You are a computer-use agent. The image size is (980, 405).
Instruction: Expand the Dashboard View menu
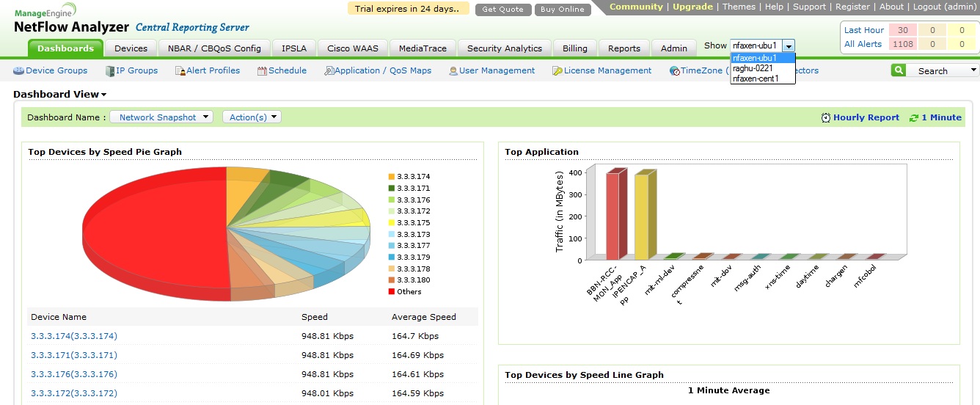click(60, 95)
